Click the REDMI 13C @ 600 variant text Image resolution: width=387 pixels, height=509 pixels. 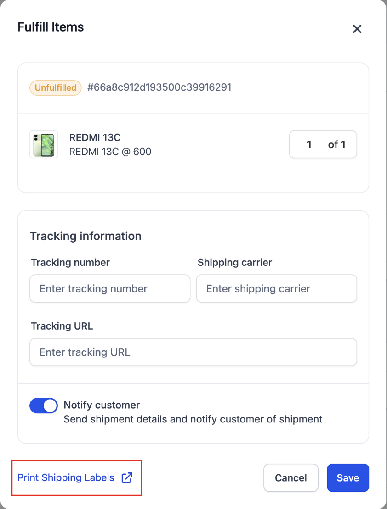click(110, 151)
